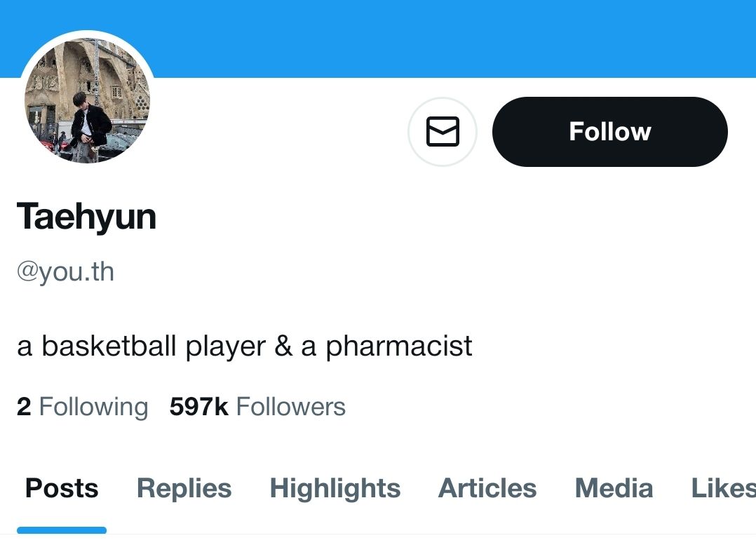The width and height of the screenshot is (756, 552).
Task: Click the blue underline beneath Posts
Action: point(62,530)
